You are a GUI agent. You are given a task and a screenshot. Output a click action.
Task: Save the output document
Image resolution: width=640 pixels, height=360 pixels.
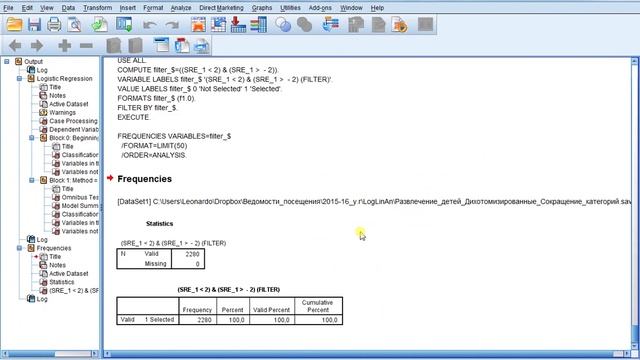click(x=34, y=25)
